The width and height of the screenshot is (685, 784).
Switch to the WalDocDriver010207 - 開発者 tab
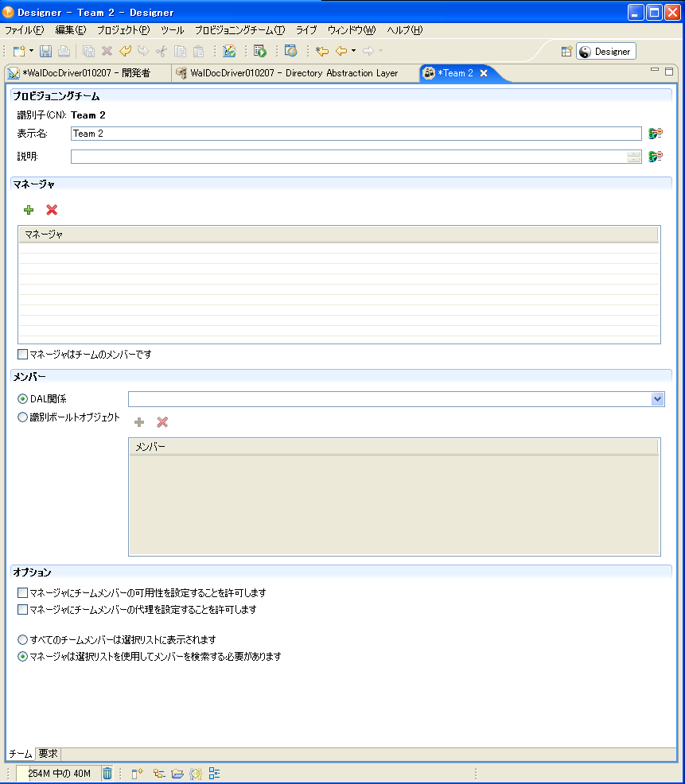[x=86, y=73]
